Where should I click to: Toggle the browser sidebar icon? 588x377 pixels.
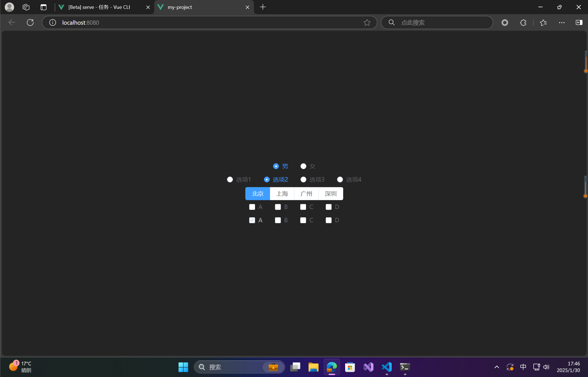click(x=579, y=22)
